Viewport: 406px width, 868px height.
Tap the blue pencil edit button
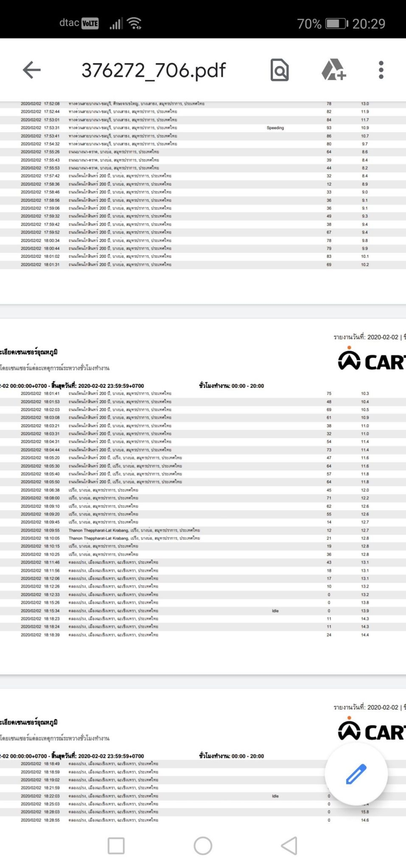(x=356, y=774)
